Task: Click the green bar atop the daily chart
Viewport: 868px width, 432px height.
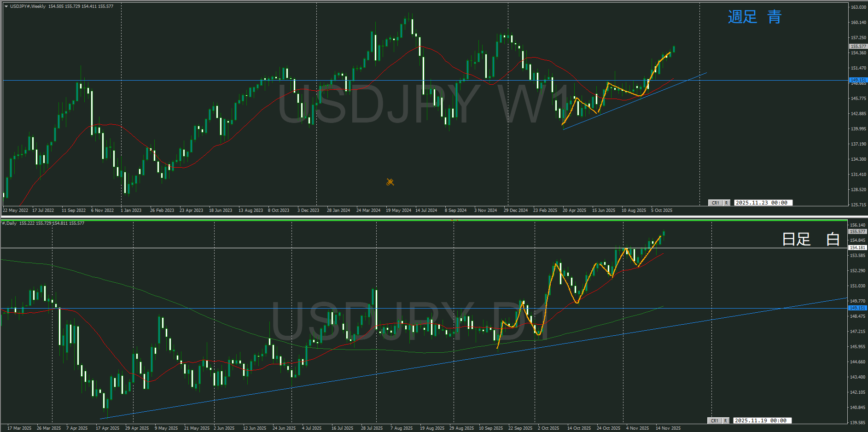Action: coord(424,221)
